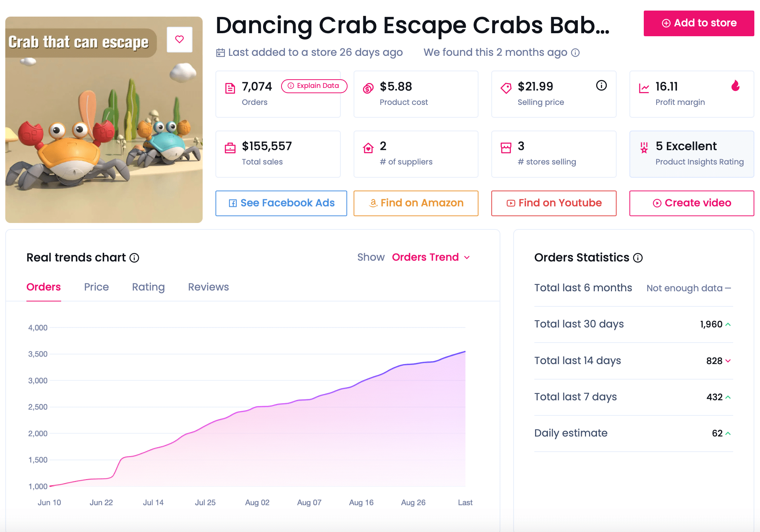
Task: Click the Explain Data button
Action: (314, 86)
